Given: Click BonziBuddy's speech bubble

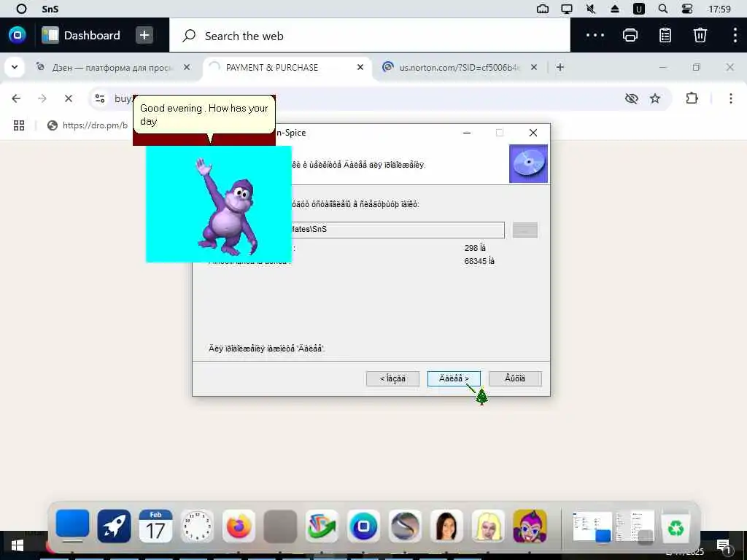Looking at the screenshot, I should [x=204, y=114].
